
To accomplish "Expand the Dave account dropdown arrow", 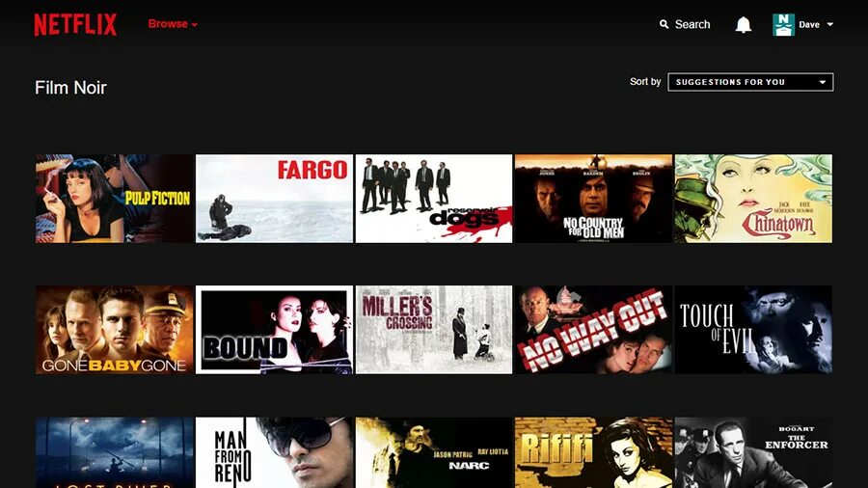I will (x=829, y=24).
